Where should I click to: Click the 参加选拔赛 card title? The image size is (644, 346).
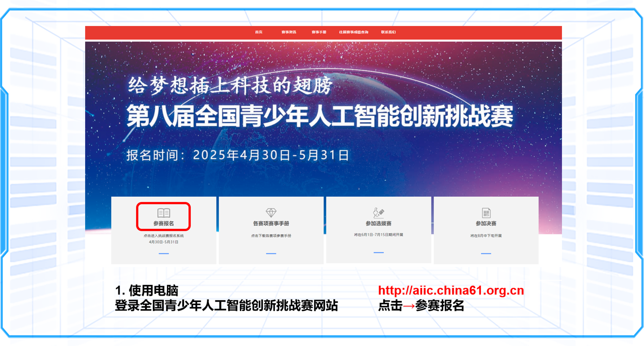[378, 223]
